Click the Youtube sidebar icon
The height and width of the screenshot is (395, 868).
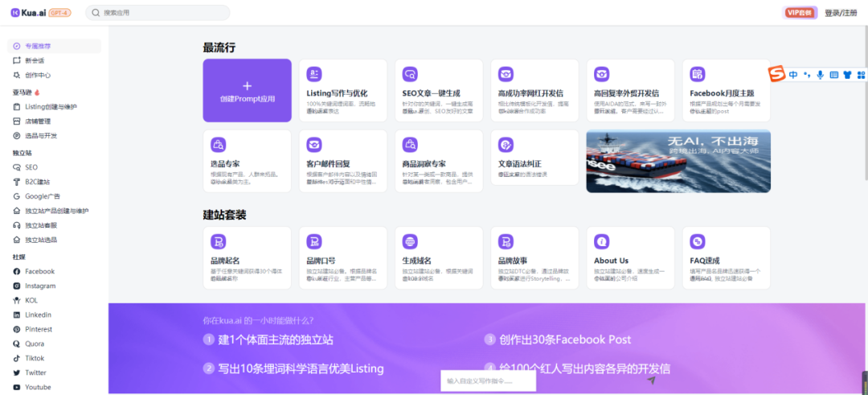[x=17, y=387]
